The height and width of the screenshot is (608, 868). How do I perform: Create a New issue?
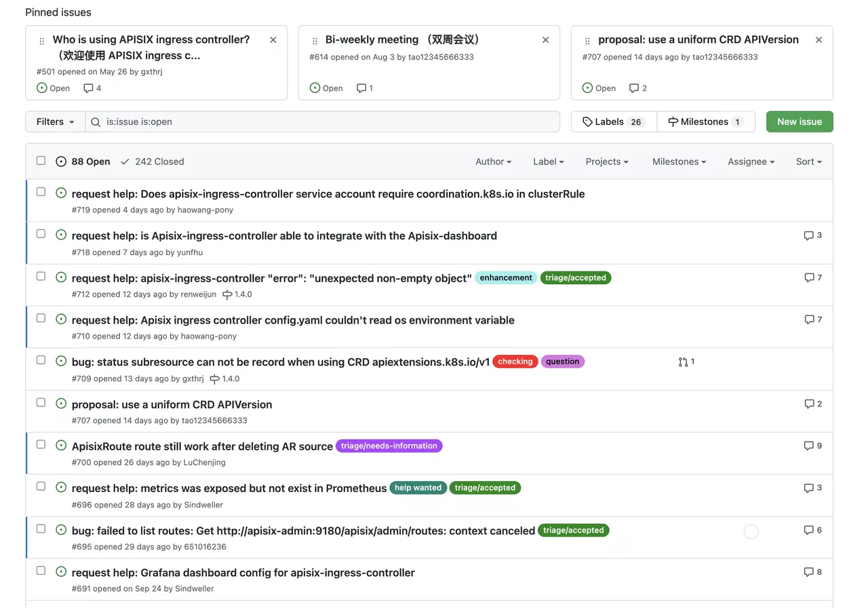800,122
